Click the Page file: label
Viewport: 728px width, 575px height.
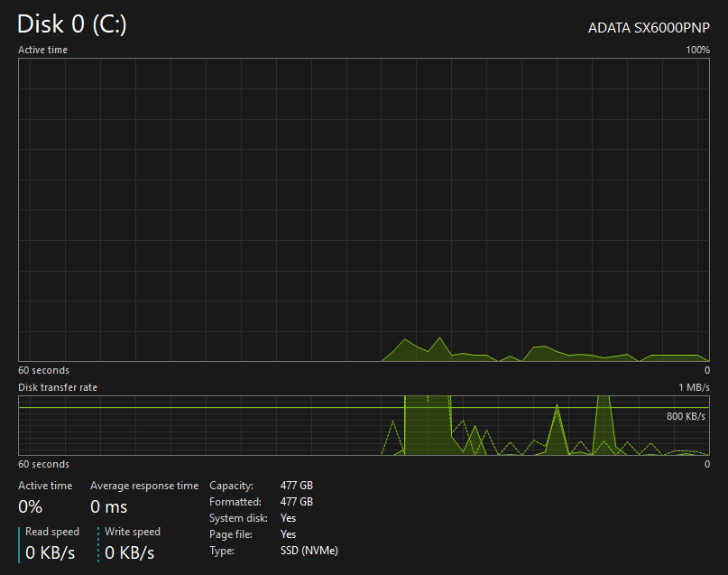[231, 534]
